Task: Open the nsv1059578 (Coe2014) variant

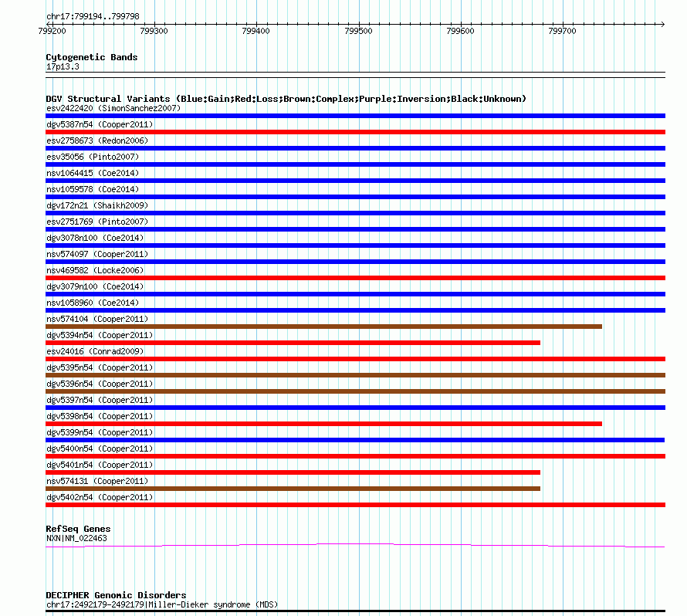Action: [x=93, y=189]
